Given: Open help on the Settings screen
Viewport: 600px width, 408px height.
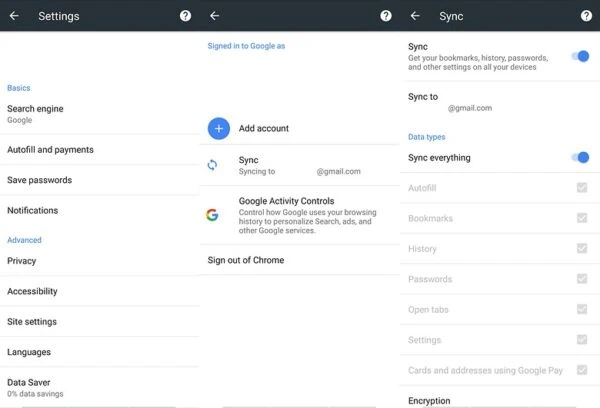Looking at the screenshot, I should (x=185, y=16).
